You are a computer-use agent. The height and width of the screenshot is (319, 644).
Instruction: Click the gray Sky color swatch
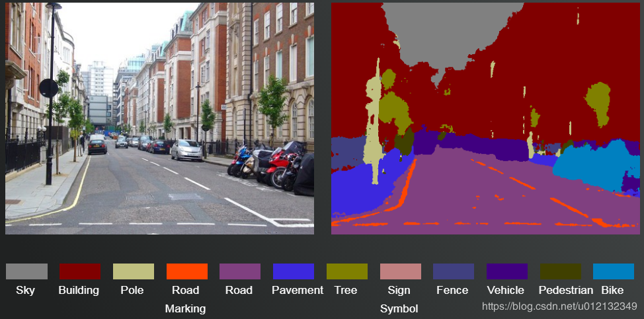pos(26,271)
